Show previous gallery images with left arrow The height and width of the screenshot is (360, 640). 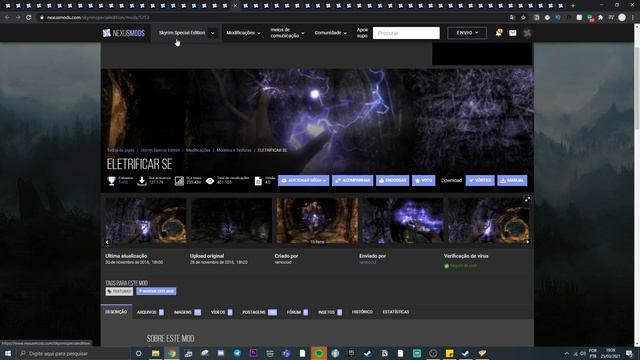click(x=107, y=242)
